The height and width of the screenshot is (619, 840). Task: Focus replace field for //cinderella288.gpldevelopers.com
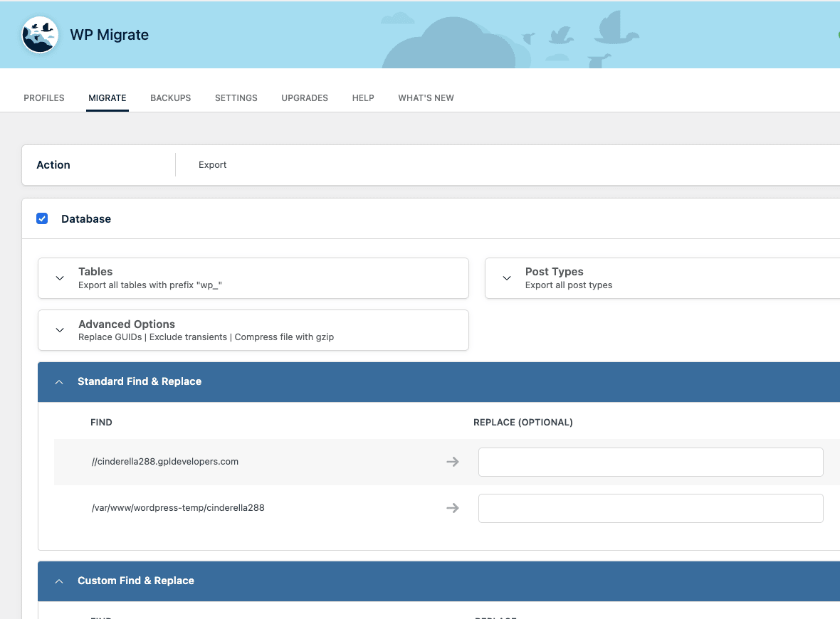point(651,462)
